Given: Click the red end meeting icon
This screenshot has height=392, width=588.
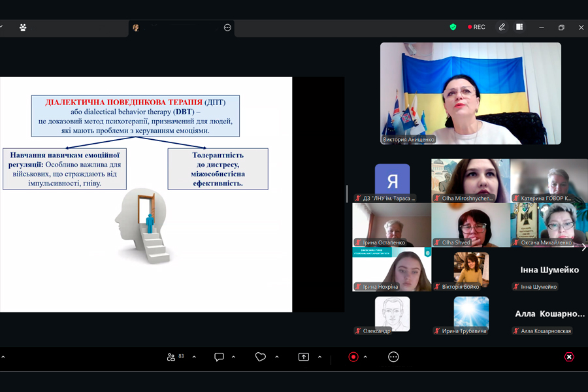Looking at the screenshot, I should (569, 357).
